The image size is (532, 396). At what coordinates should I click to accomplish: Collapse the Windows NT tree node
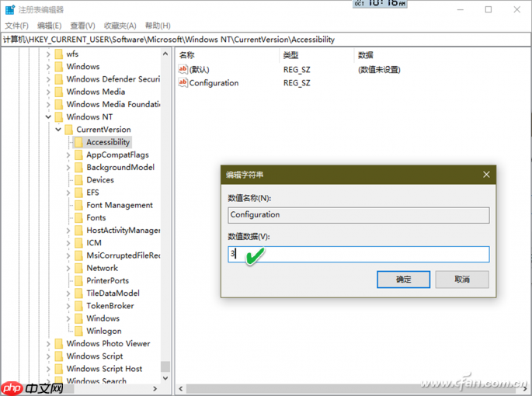coord(48,117)
